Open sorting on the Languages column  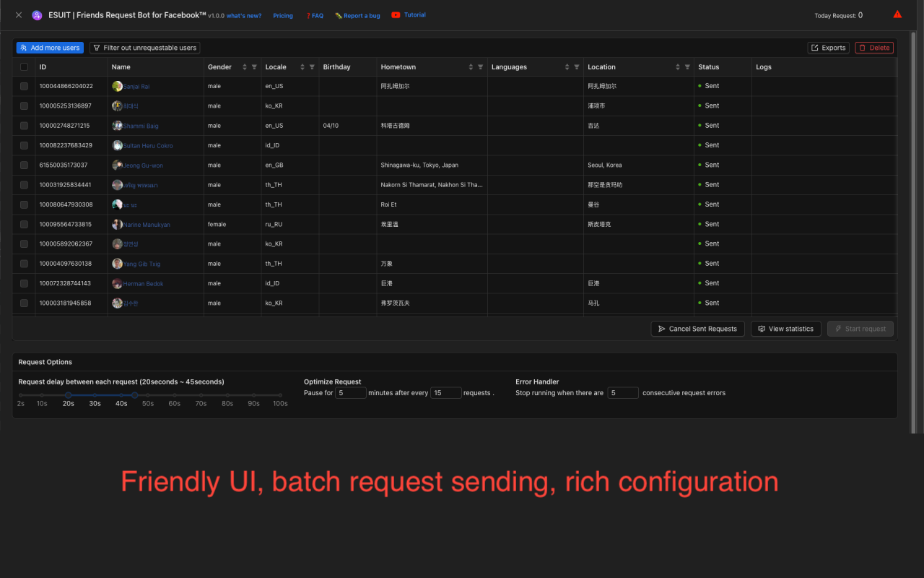tap(567, 66)
